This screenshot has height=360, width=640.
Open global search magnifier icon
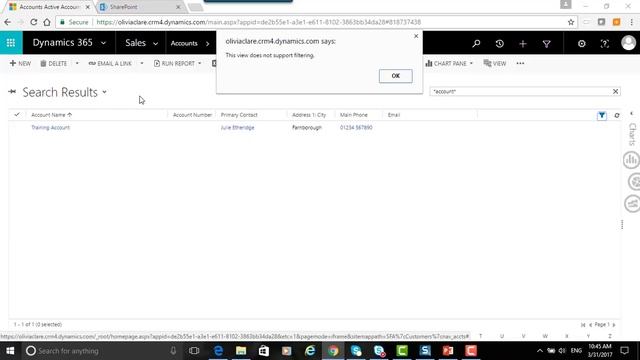(x=476, y=43)
